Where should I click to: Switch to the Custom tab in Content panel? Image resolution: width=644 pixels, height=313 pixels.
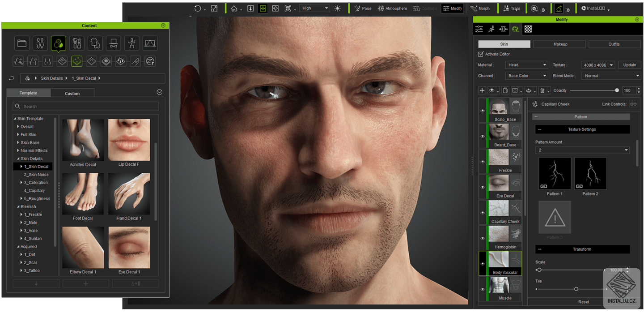72,93
